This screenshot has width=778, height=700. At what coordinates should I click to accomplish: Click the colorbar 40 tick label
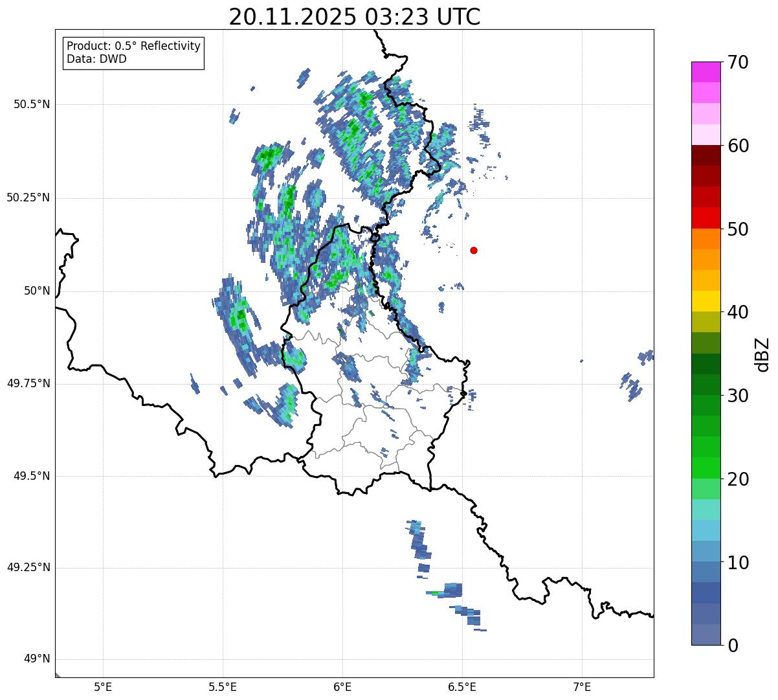coord(738,312)
